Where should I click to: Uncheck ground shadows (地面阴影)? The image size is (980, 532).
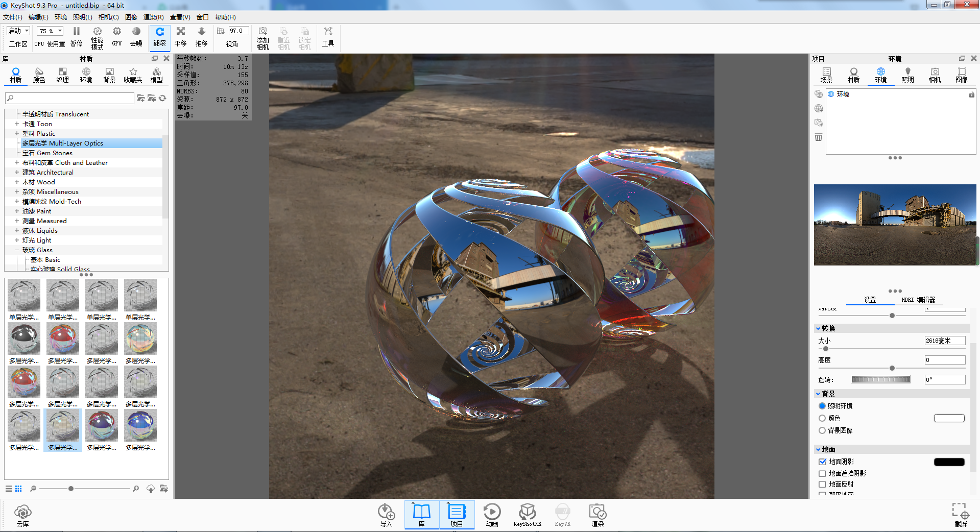coord(822,462)
